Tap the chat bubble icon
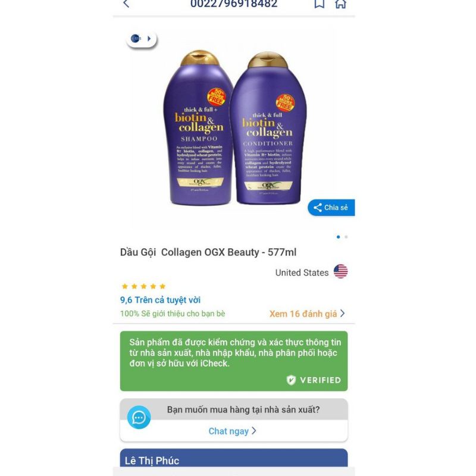476x476 pixels. tap(139, 418)
